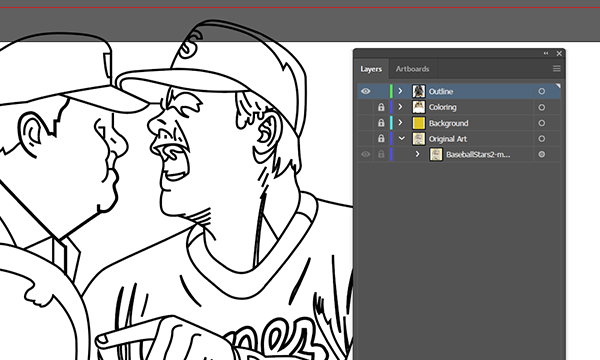Expand the Outline layer contents
Image resolution: width=600 pixels, height=360 pixels.
[x=400, y=91]
